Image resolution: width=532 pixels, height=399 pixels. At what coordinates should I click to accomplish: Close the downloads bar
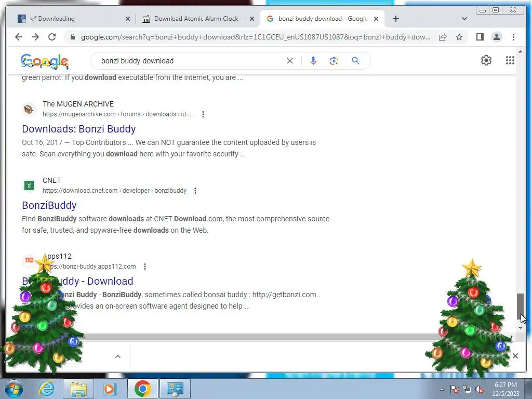[515, 356]
